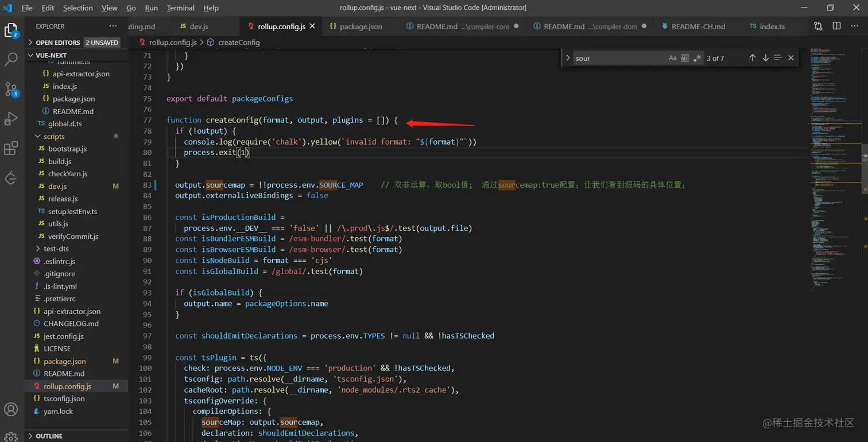Open editor More Actions ellipsis menu
The width and height of the screenshot is (868, 442).
pyautogui.click(x=855, y=26)
